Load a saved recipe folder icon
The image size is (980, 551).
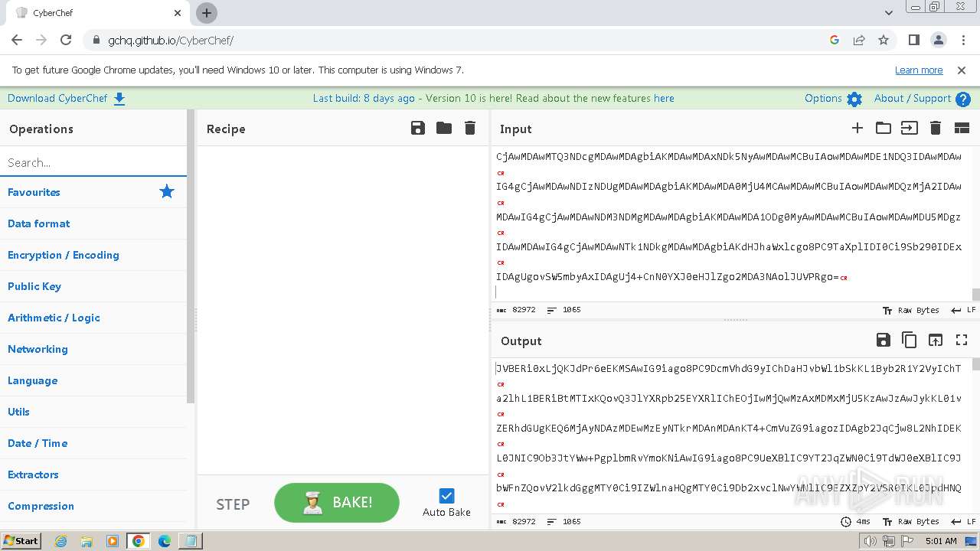click(x=444, y=128)
